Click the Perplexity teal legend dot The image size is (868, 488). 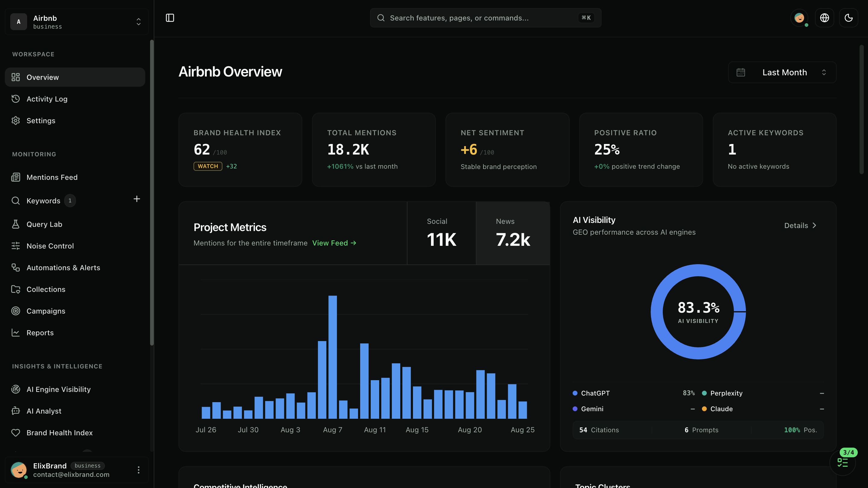tap(704, 393)
